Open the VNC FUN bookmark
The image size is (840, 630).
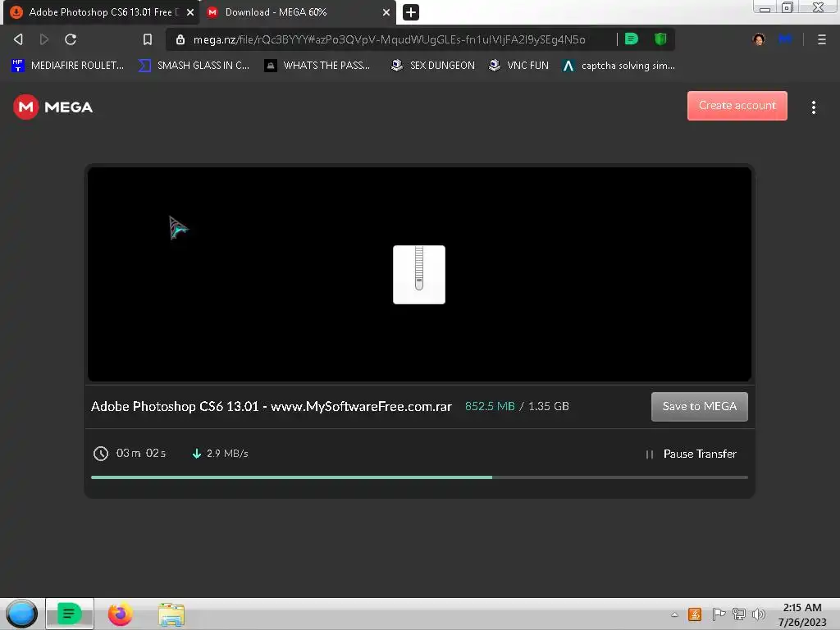pyautogui.click(x=518, y=66)
